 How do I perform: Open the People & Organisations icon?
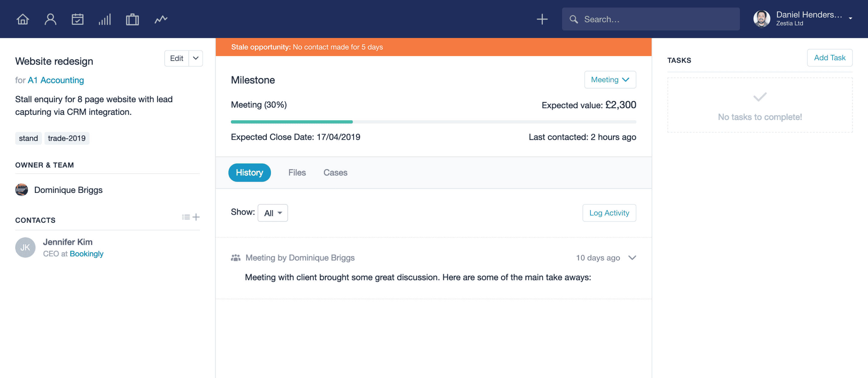point(50,19)
